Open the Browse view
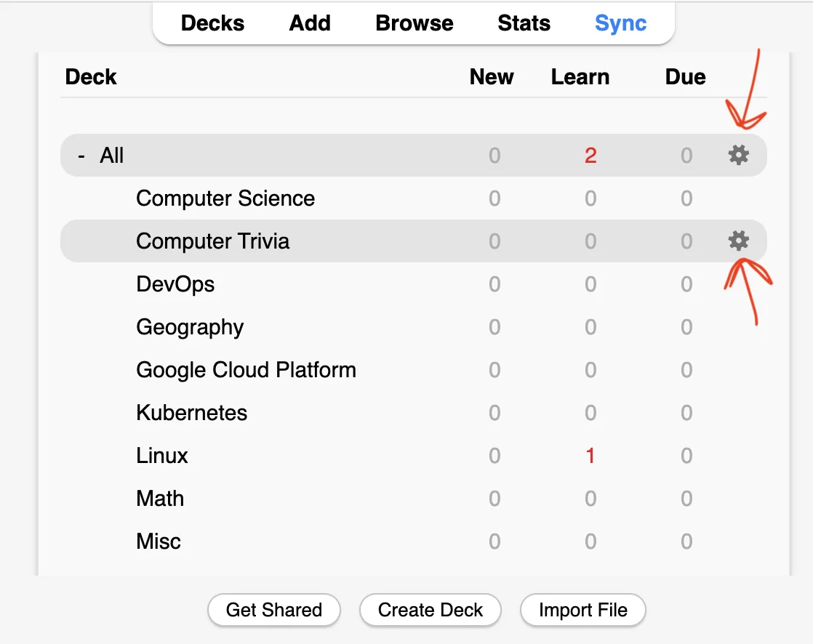The image size is (813, 644). pos(414,23)
